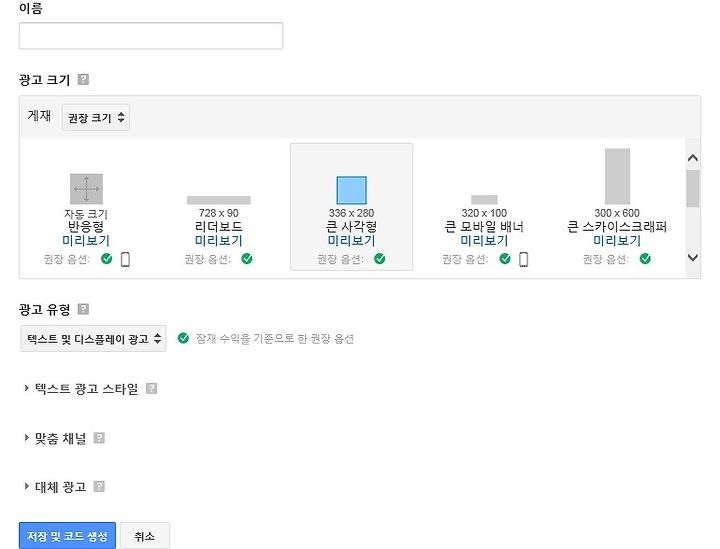
Task: Open the 텍스트 및 디스플레이 광고 dropdown
Action: [93, 339]
